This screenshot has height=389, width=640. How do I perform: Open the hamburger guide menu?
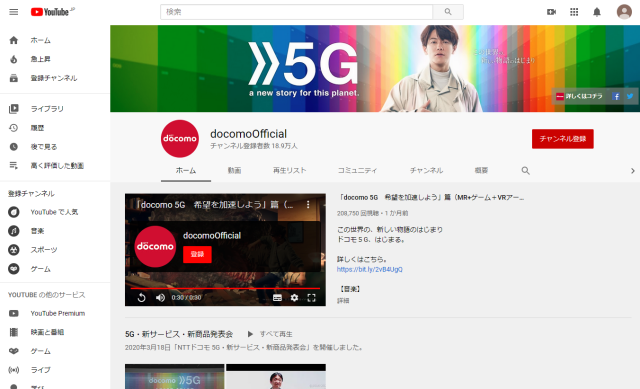point(13,12)
